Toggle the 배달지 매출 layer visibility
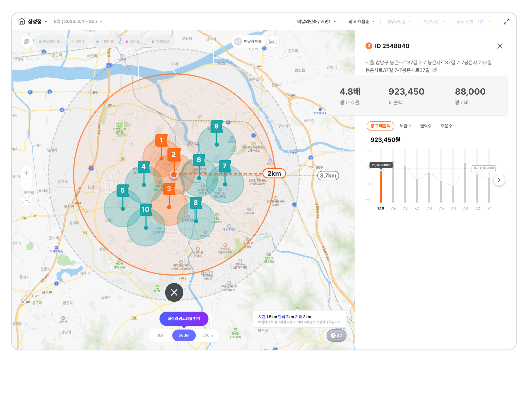The width and height of the screenshot is (528, 420). coord(249,42)
